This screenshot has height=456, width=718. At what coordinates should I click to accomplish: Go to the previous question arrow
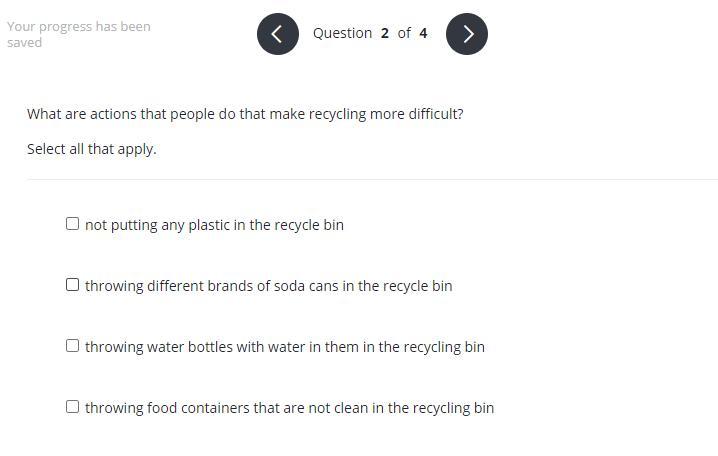coord(277,34)
